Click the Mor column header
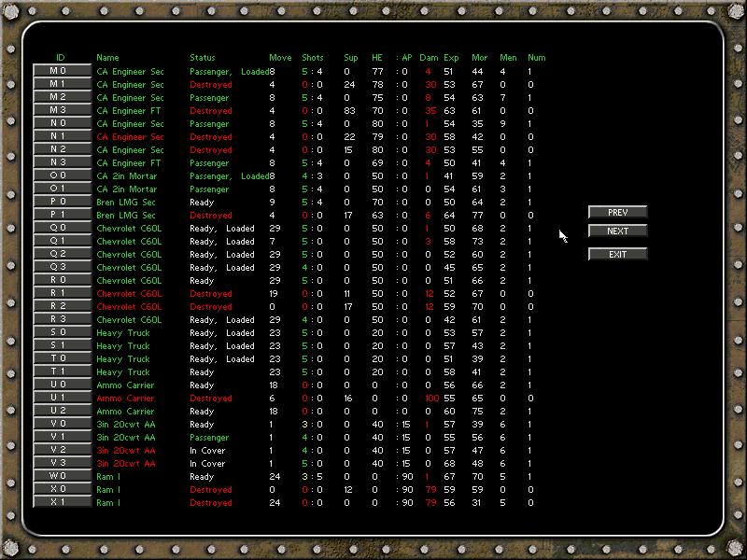Screen dimensions: 747x560 point(479,58)
